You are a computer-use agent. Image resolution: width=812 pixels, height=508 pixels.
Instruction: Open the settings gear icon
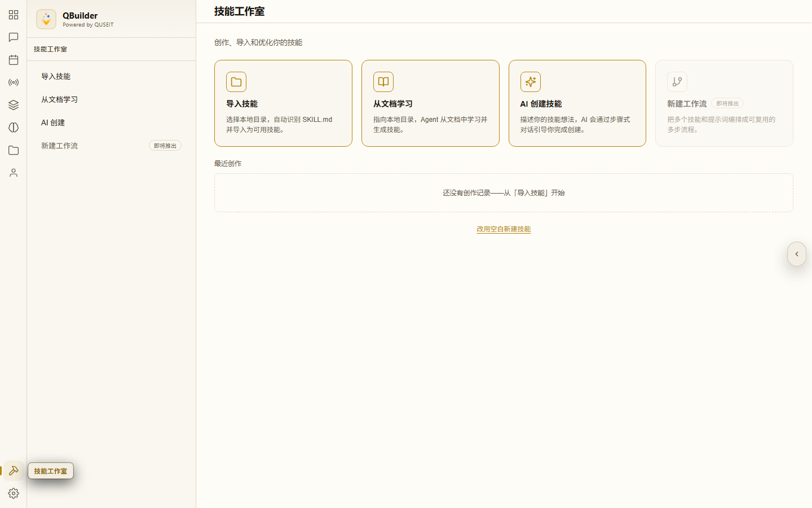point(14,493)
